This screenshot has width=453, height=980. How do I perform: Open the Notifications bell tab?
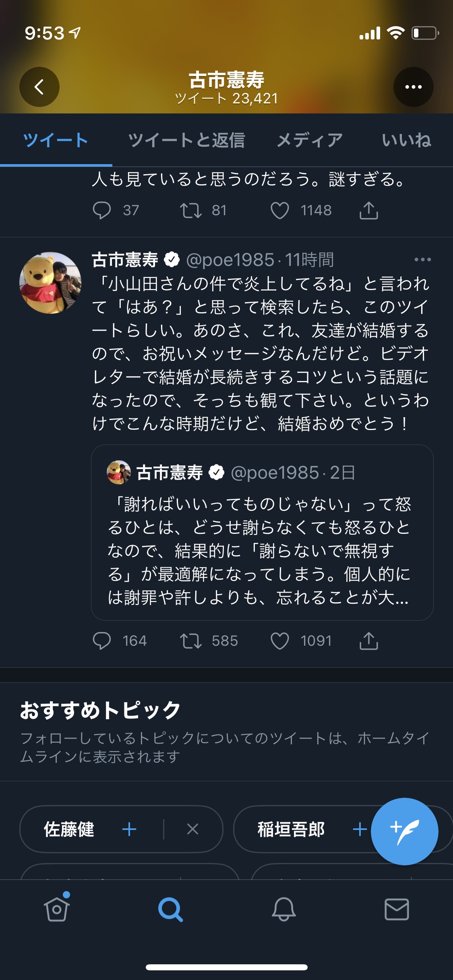coord(283,909)
